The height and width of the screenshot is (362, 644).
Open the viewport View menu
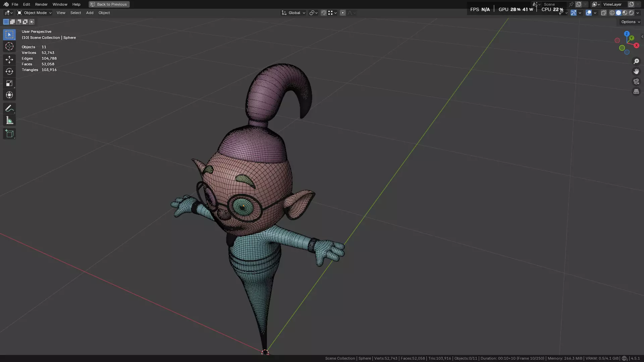[x=61, y=13]
